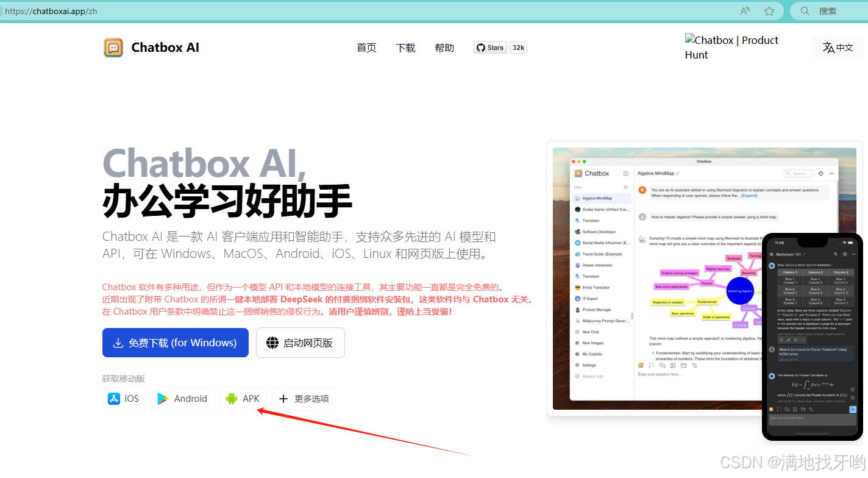Click the Chatbox AI logo icon
Screen dimensions: 868x478
(x=113, y=48)
